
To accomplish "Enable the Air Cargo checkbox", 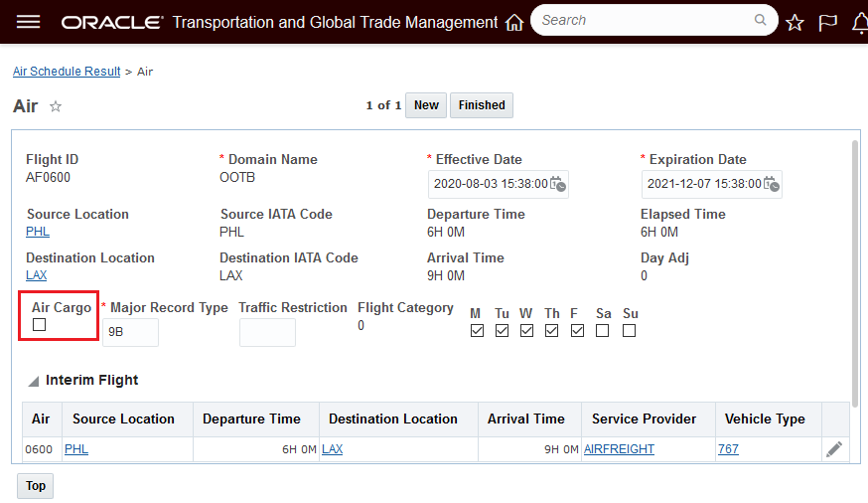I will click(x=40, y=325).
